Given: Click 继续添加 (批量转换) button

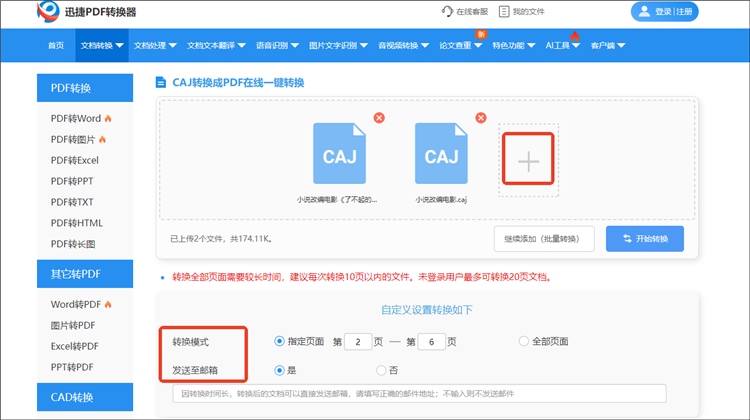Looking at the screenshot, I should click(544, 239).
